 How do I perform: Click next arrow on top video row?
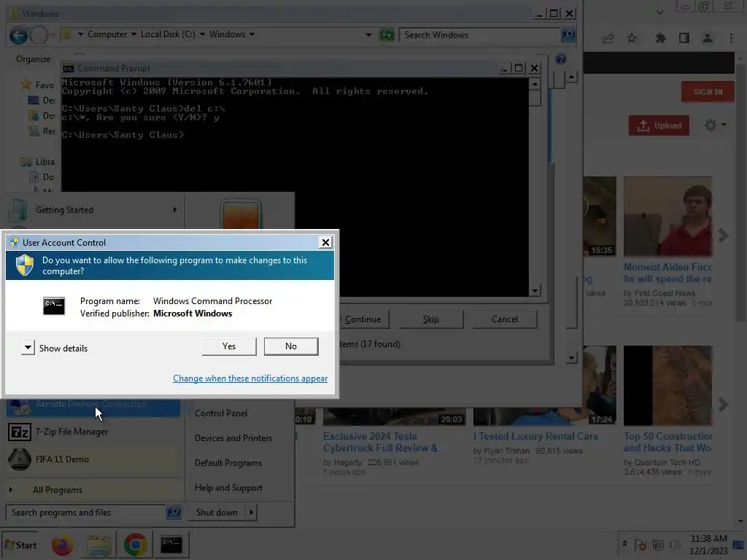coord(723,235)
